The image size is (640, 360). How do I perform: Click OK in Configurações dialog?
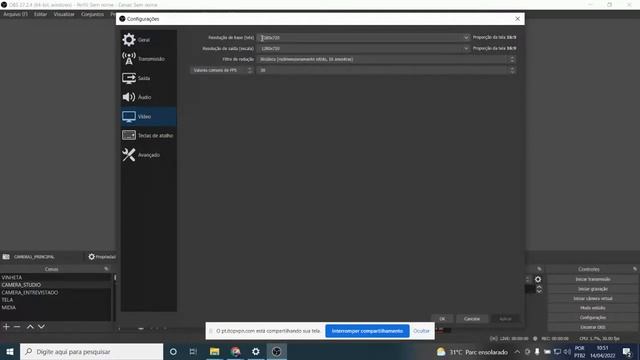click(442, 319)
